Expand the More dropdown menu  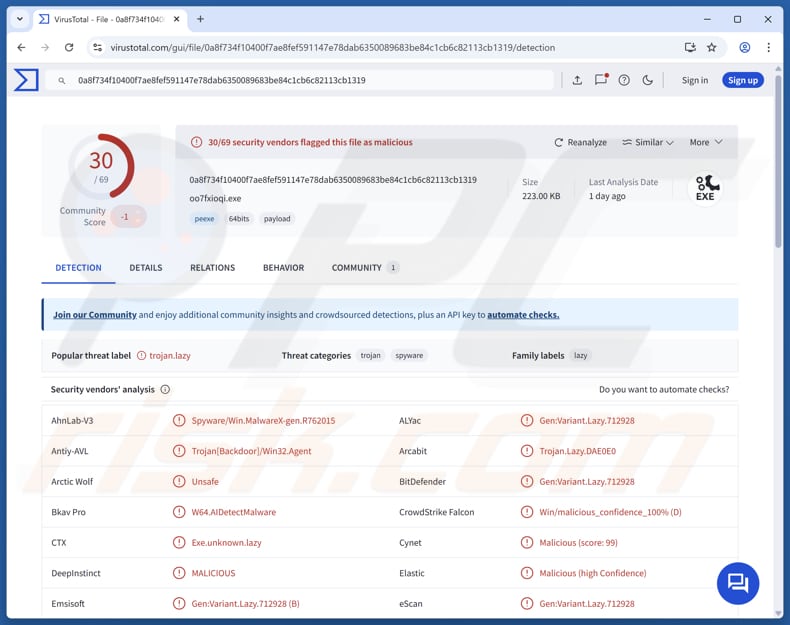[705, 143]
